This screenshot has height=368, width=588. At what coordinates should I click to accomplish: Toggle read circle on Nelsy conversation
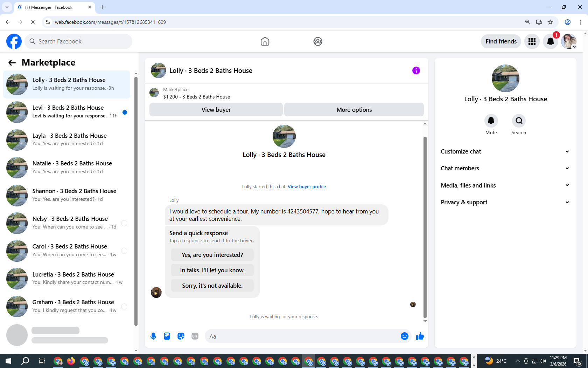point(124,223)
